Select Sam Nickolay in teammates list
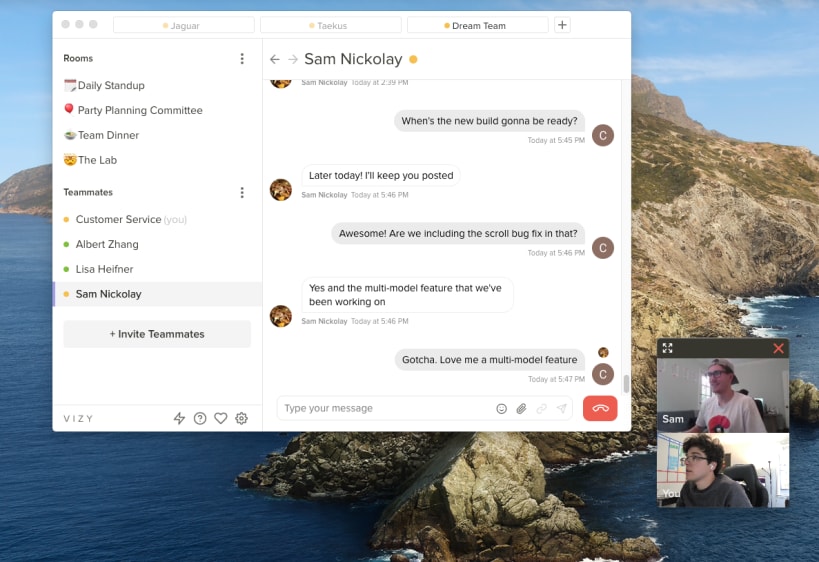The image size is (819, 562). 157,294
